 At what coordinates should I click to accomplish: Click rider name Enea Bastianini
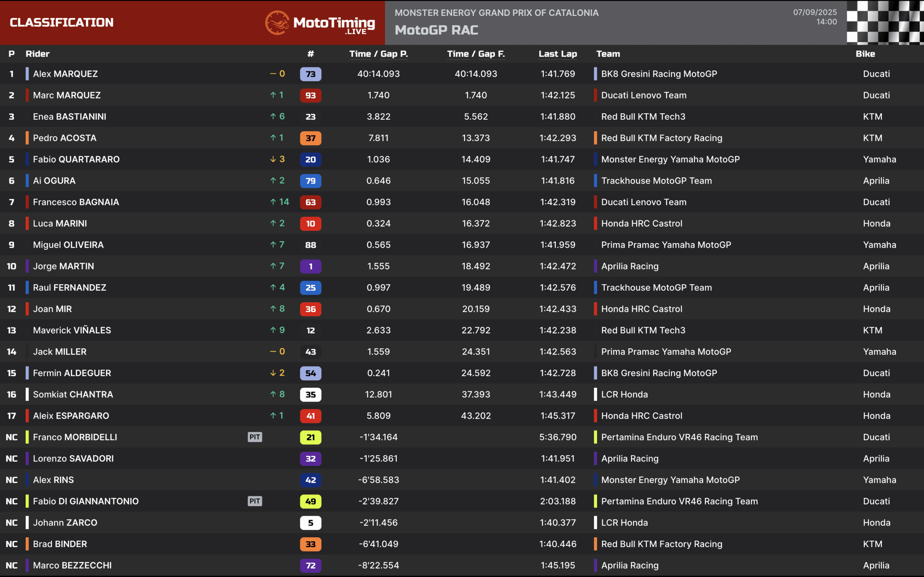tap(70, 117)
